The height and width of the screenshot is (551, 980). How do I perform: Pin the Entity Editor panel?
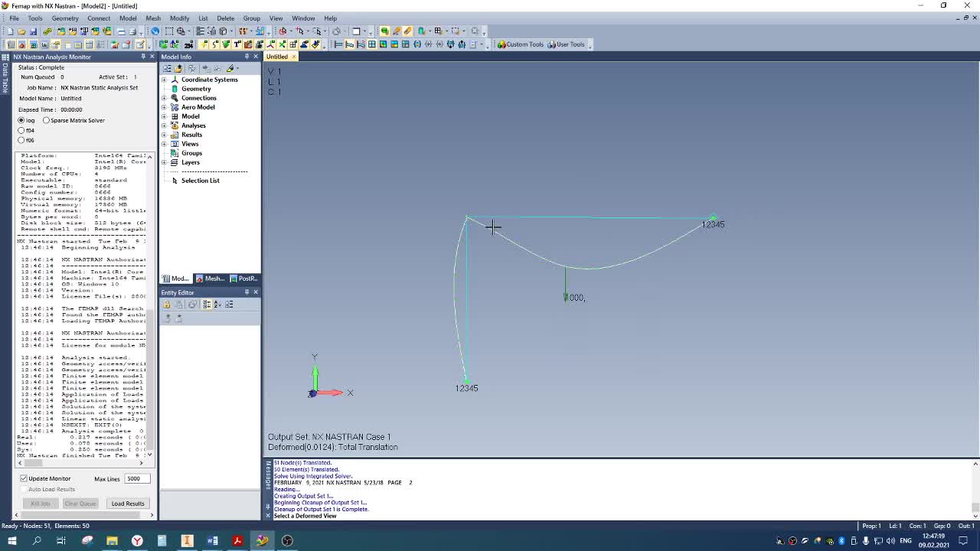pyautogui.click(x=247, y=292)
